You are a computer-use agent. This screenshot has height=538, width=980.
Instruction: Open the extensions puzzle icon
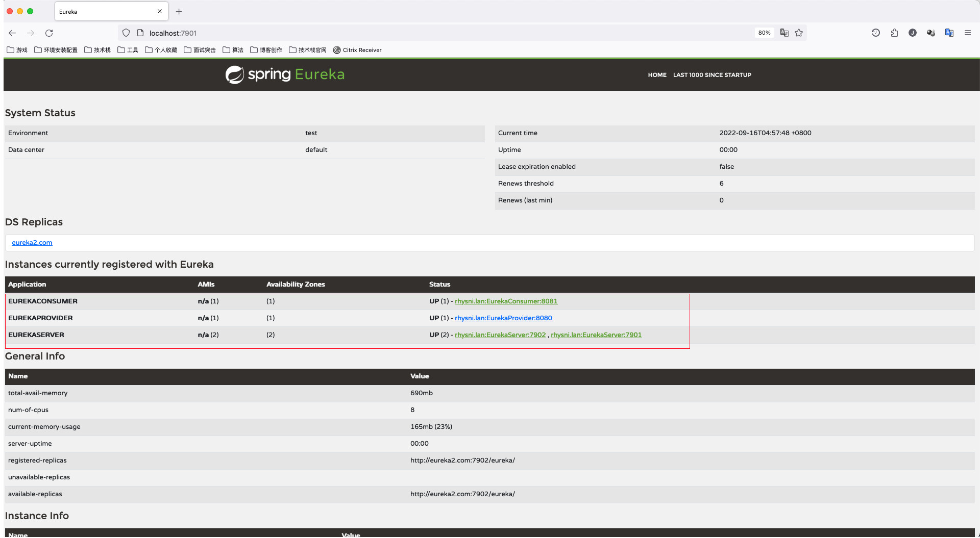click(x=894, y=33)
